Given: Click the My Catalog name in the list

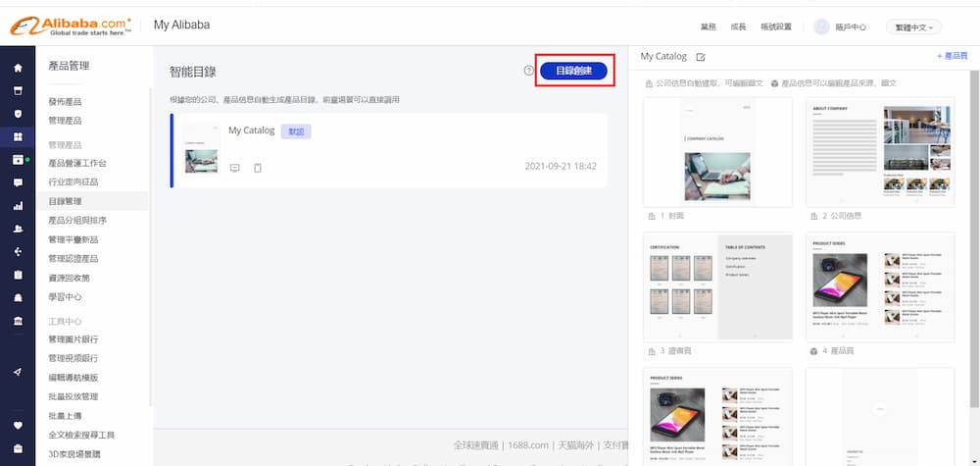Looking at the screenshot, I should coord(251,130).
